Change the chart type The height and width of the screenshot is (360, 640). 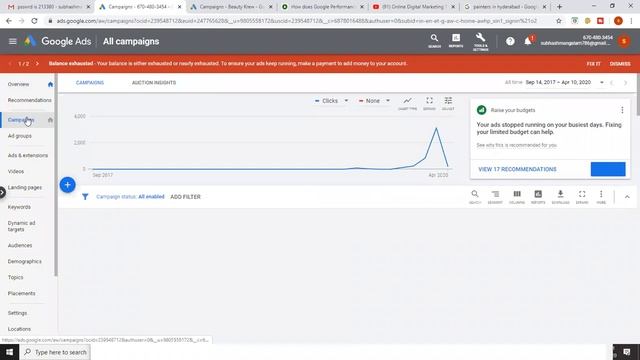pyautogui.click(x=407, y=103)
